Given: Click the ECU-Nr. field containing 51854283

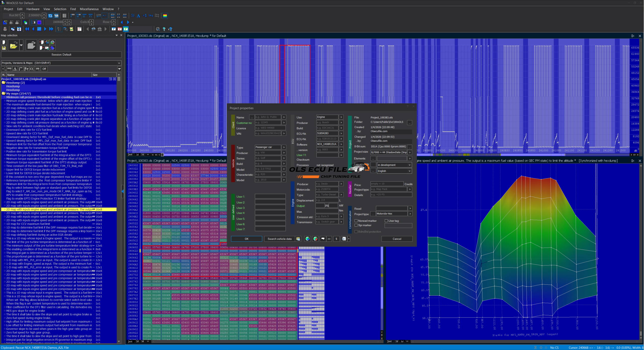Looking at the screenshot, I should point(327,133).
